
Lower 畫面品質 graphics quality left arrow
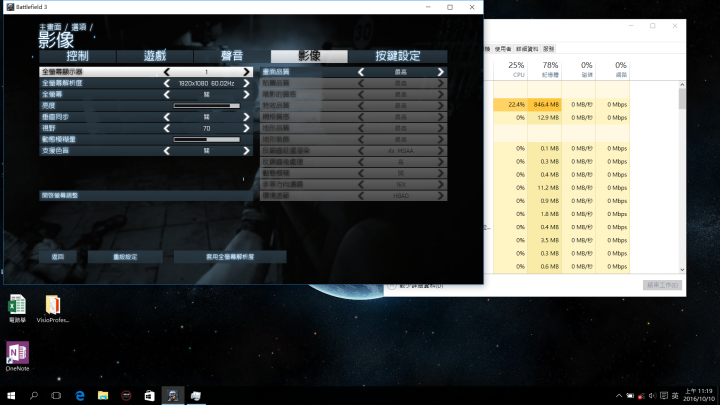361,72
